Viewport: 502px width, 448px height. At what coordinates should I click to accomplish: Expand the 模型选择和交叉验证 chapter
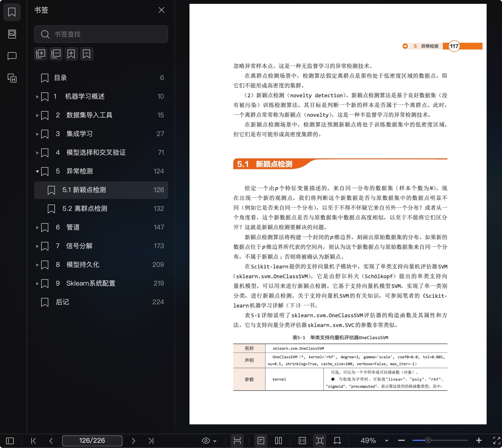37,153
